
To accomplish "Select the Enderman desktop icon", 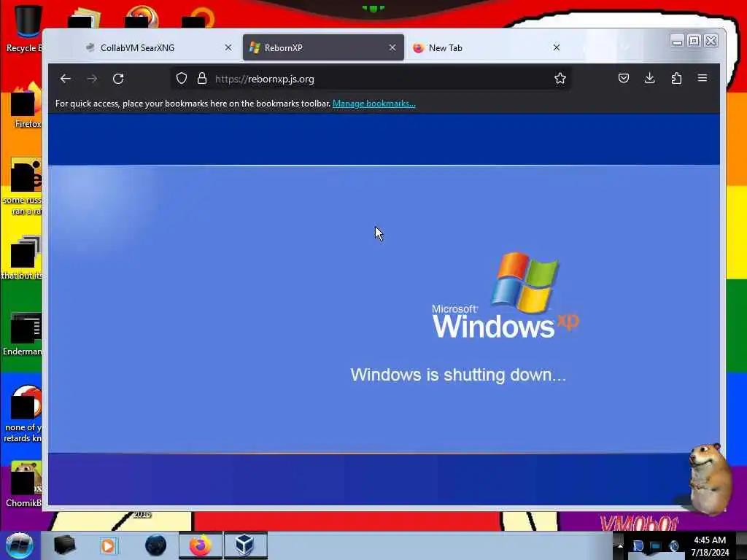I will click(x=23, y=334).
